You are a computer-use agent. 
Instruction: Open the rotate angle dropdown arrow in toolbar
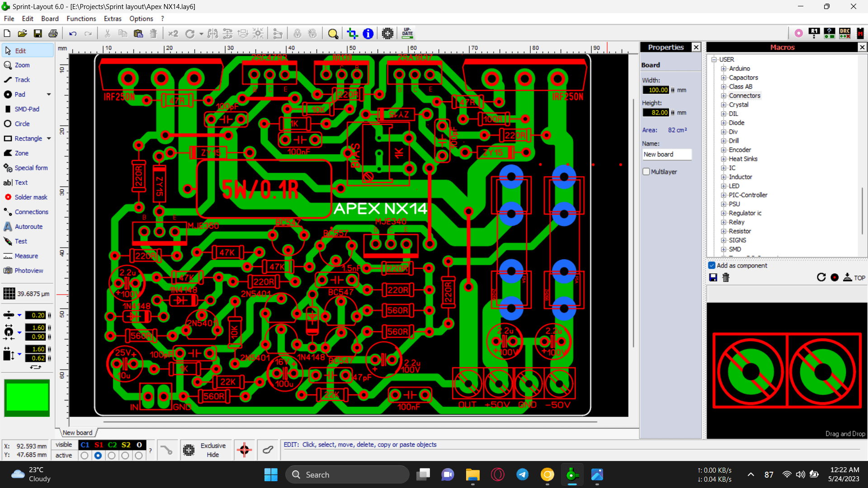pos(201,34)
